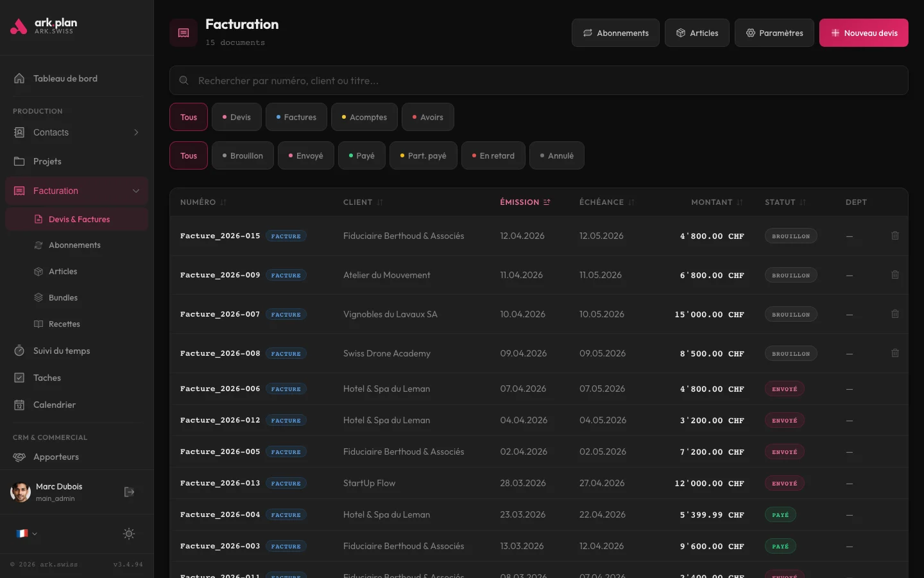Collapse the Facturation sidebar section
The height and width of the screenshot is (578, 924).
pos(135,191)
